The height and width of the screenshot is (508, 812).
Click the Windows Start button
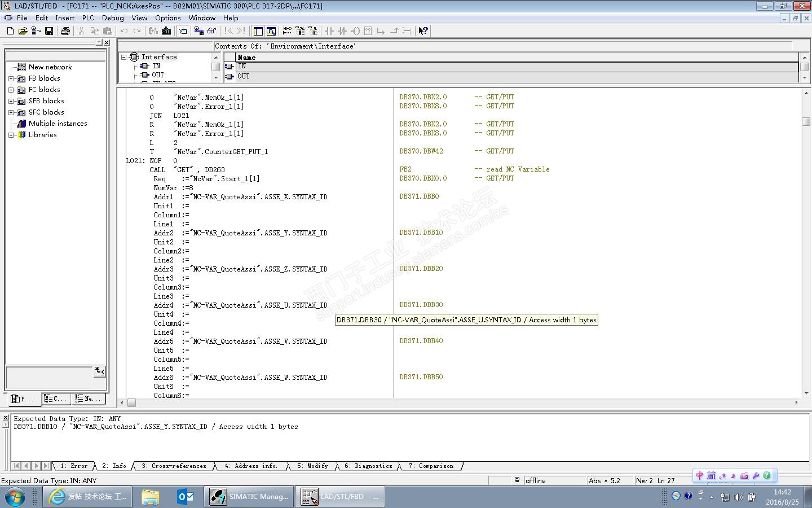point(15,497)
